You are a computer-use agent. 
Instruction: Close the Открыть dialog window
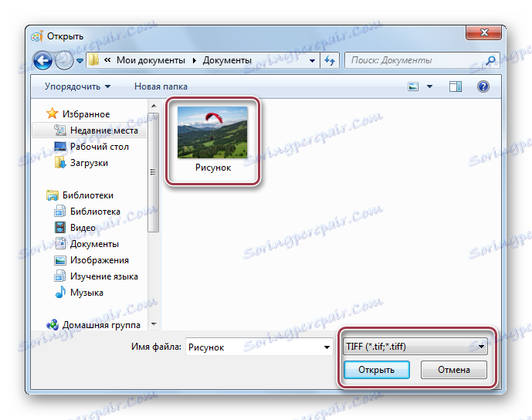pos(484,32)
